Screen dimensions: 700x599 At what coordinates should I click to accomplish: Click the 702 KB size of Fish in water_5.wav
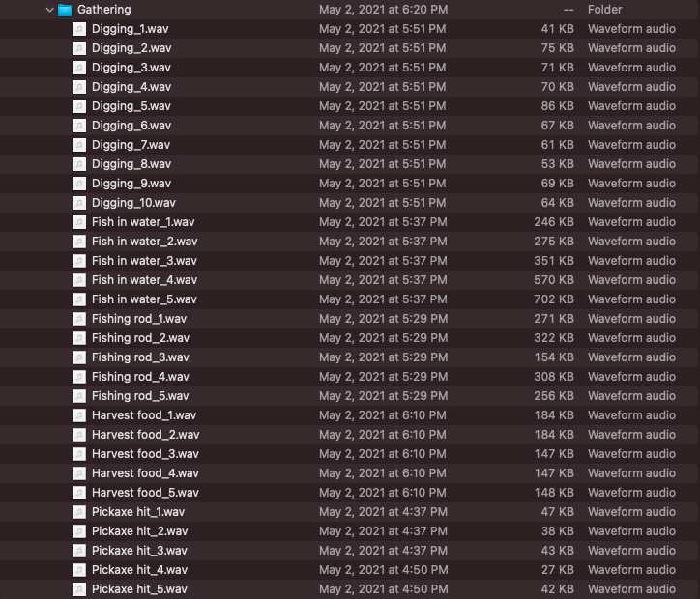(556, 299)
